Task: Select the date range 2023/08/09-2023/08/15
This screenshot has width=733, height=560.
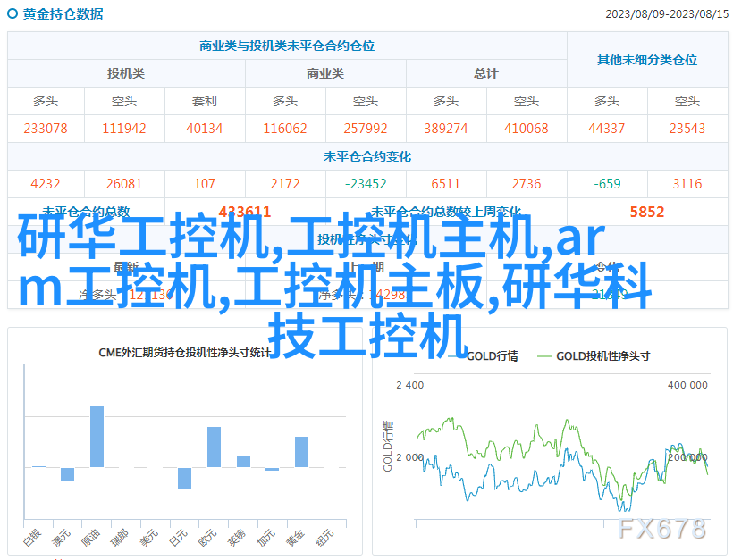Action: coord(667,14)
